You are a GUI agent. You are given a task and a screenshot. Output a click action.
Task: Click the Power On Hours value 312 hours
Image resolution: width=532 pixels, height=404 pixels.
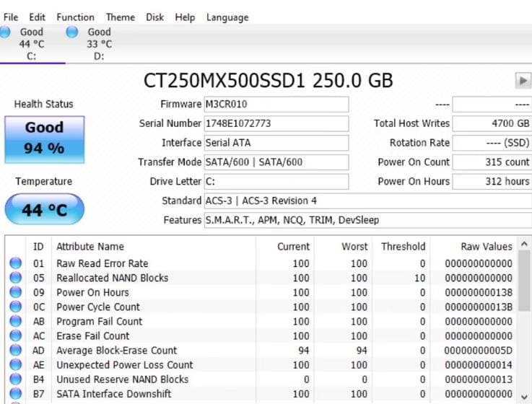pos(492,182)
